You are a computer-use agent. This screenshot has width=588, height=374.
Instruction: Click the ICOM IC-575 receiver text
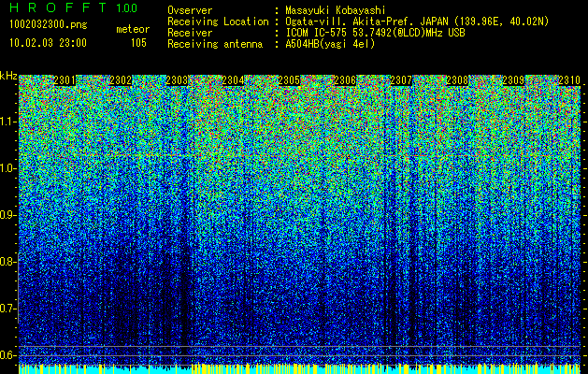pyautogui.click(x=375, y=33)
